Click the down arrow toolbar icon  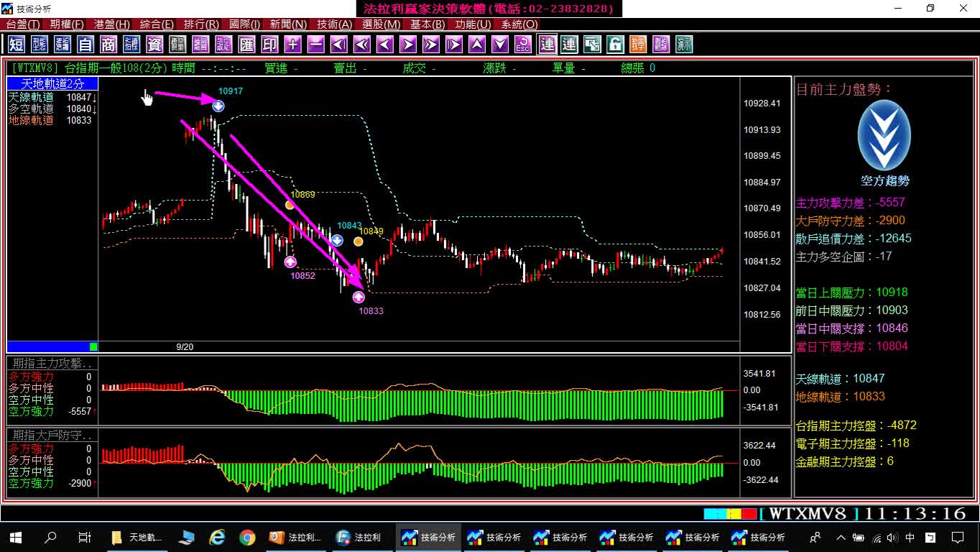499,45
